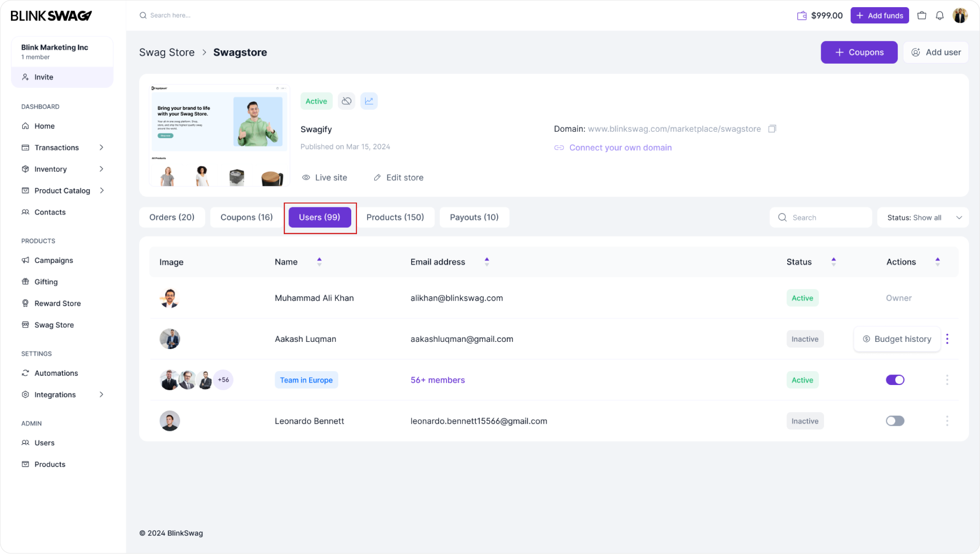This screenshot has height=554, width=980.
Task: Open the store analytics chart icon
Action: click(369, 101)
